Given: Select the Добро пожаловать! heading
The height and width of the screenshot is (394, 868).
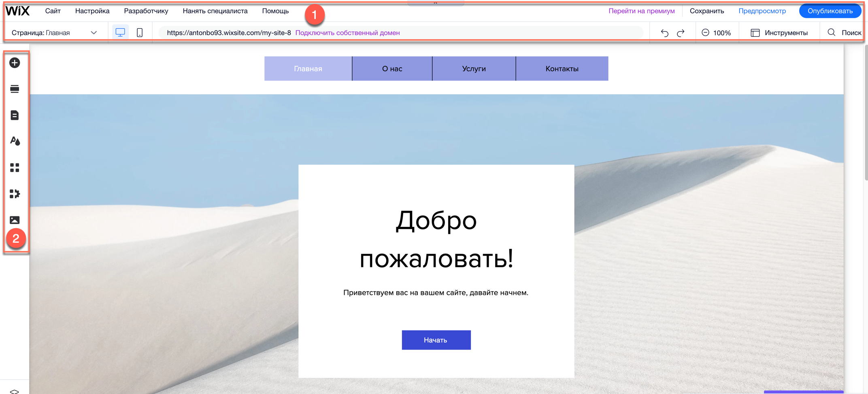Looking at the screenshot, I should [x=436, y=239].
